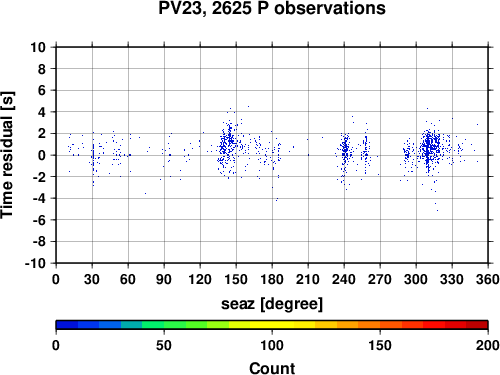Click the y-axis tick label 10
500x375 pixels.
pos(38,47)
